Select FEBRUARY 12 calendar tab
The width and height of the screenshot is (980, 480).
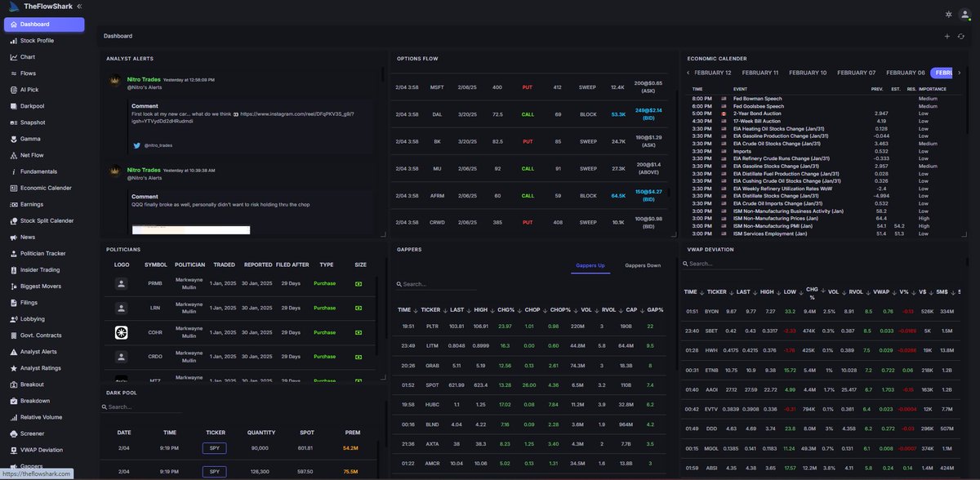click(x=712, y=73)
